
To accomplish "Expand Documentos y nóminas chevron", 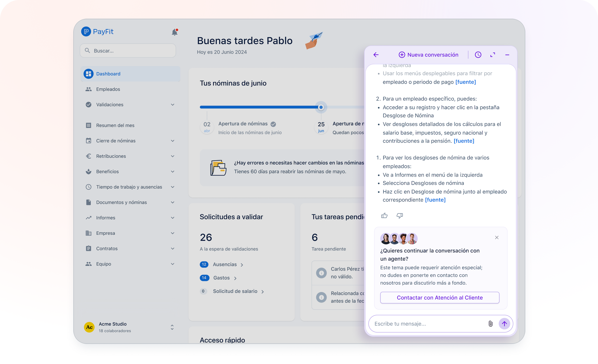I will pyautogui.click(x=173, y=202).
